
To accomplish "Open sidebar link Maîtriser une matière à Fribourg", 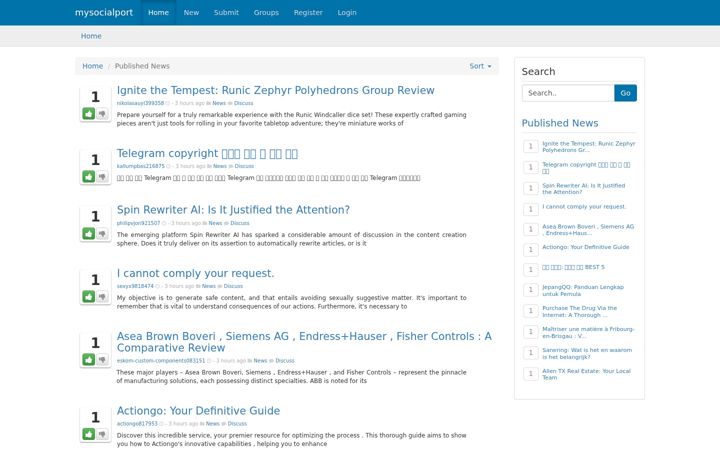I will pyautogui.click(x=588, y=332).
